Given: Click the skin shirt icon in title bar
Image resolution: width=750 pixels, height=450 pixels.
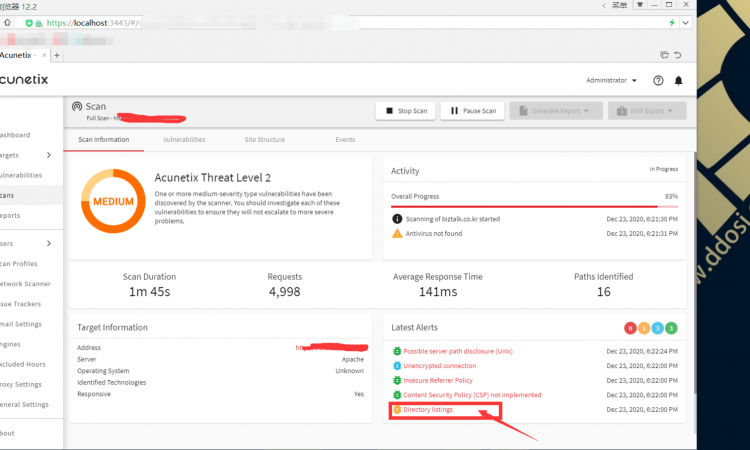Looking at the screenshot, I should point(639,5).
